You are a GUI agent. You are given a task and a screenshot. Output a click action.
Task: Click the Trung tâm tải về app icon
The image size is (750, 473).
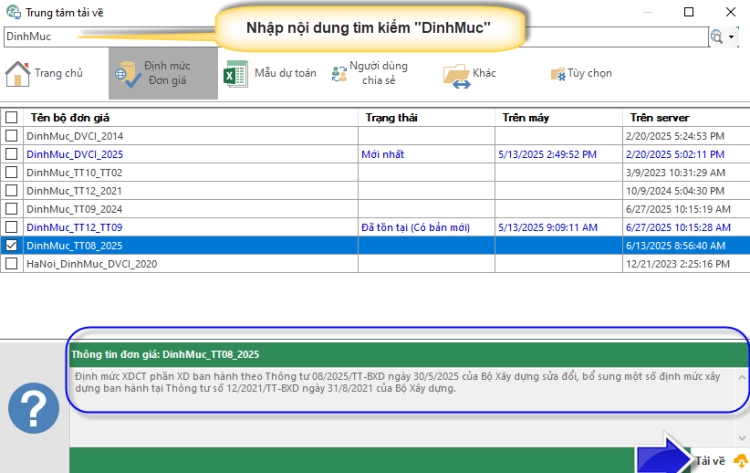click(x=13, y=12)
